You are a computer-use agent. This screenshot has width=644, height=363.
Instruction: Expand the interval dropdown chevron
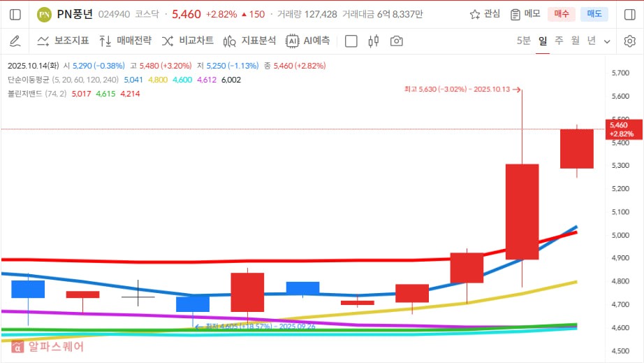[x=607, y=41]
